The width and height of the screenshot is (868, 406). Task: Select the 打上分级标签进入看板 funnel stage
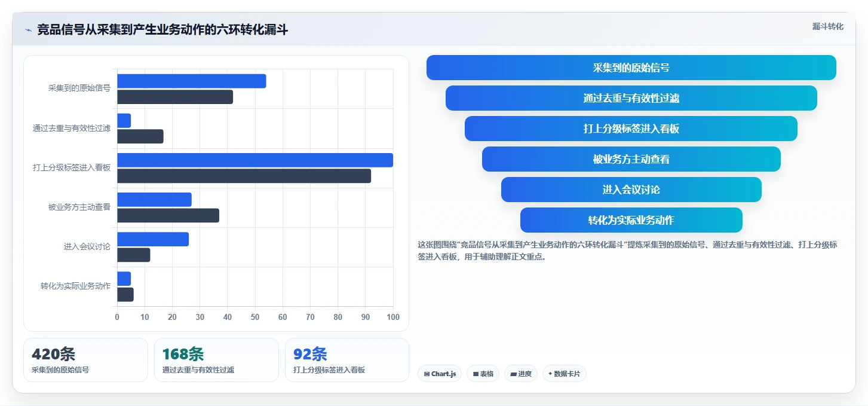[x=631, y=129]
